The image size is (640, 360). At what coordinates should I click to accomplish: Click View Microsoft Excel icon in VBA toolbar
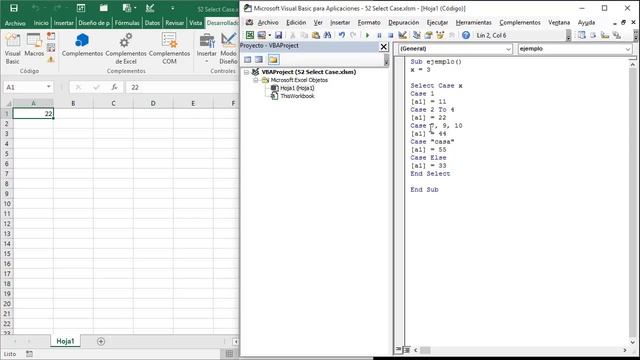[250, 36]
